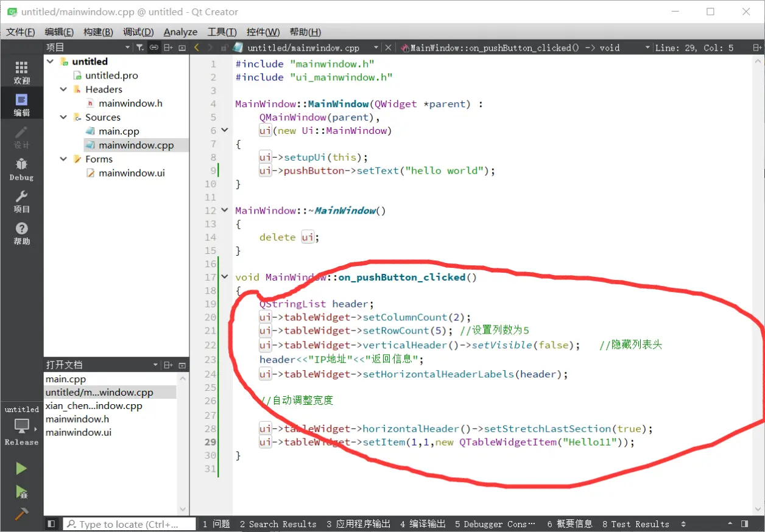Collapse the Forms folder
Image resolution: width=765 pixels, height=532 pixels.
click(63, 159)
